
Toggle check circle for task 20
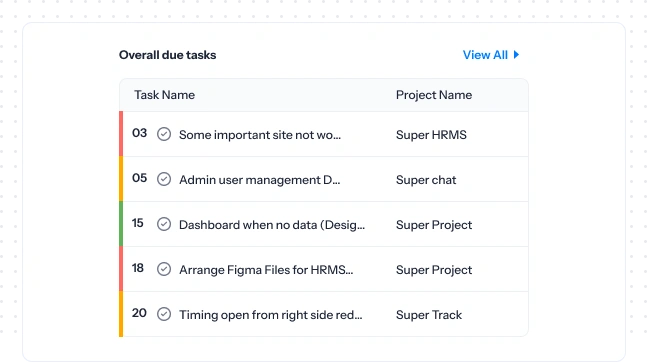[x=164, y=314]
